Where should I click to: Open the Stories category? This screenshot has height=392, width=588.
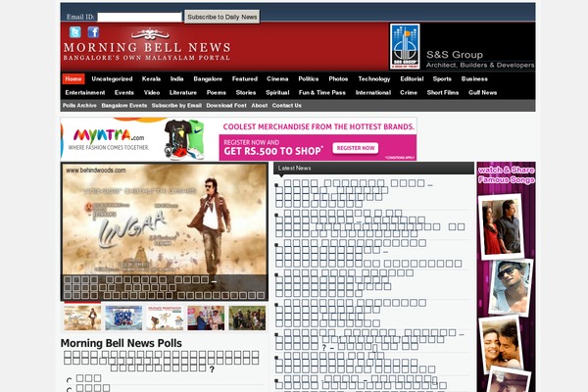(246, 93)
